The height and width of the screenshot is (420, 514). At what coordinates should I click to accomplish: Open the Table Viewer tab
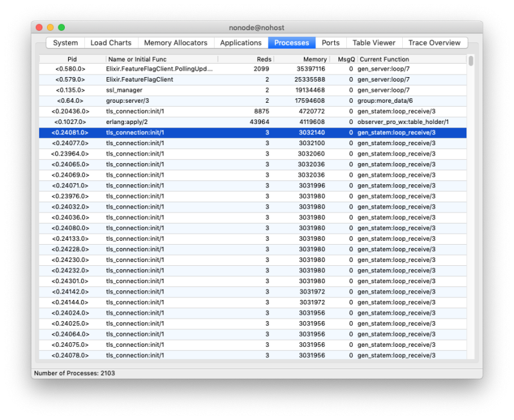tap(374, 42)
